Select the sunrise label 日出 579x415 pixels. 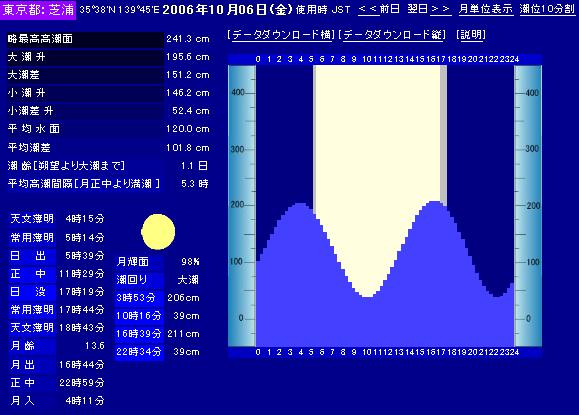28,255
